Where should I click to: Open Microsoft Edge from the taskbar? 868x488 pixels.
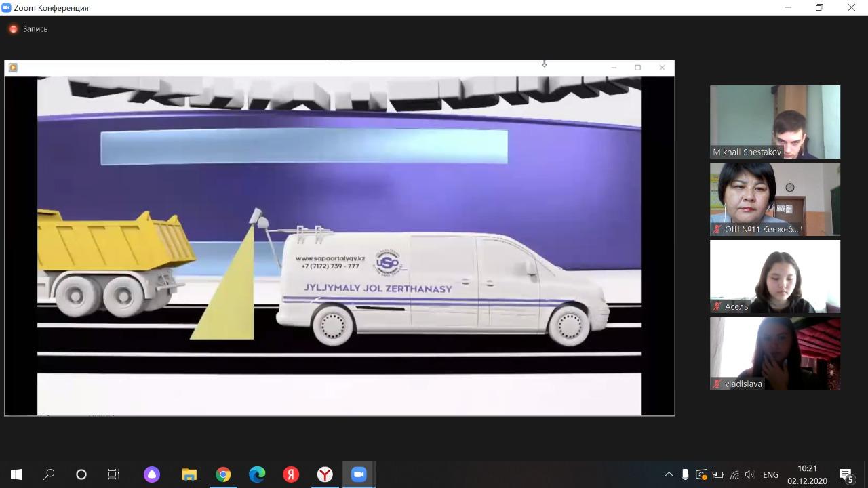257,474
